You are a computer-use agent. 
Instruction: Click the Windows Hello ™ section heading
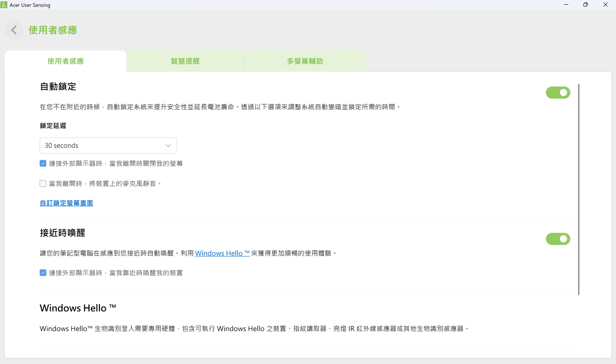pos(78,308)
